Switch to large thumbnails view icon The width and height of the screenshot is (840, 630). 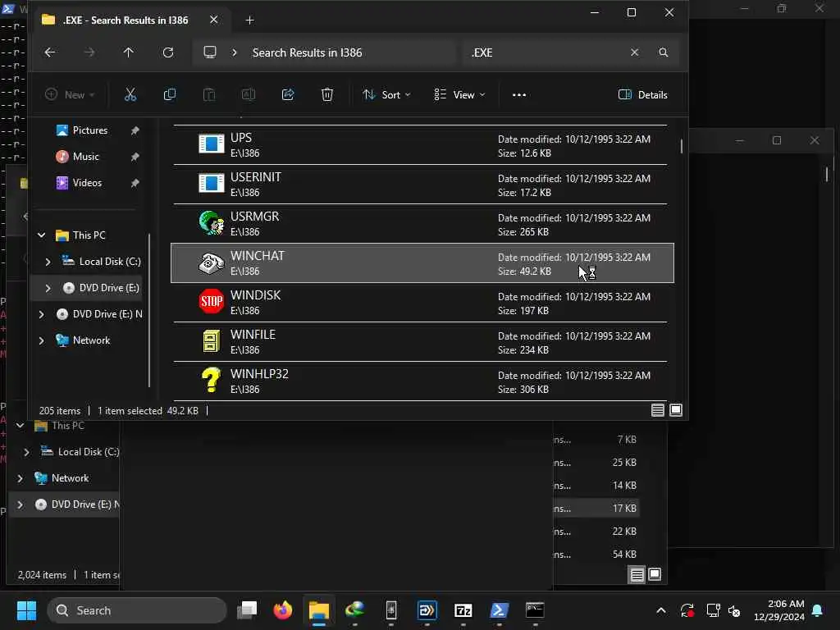(x=676, y=410)
